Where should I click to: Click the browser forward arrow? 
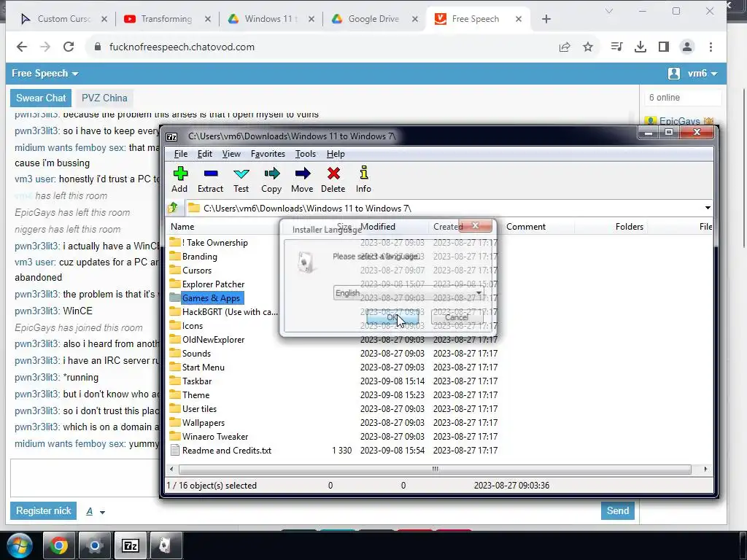pos(45,47)
